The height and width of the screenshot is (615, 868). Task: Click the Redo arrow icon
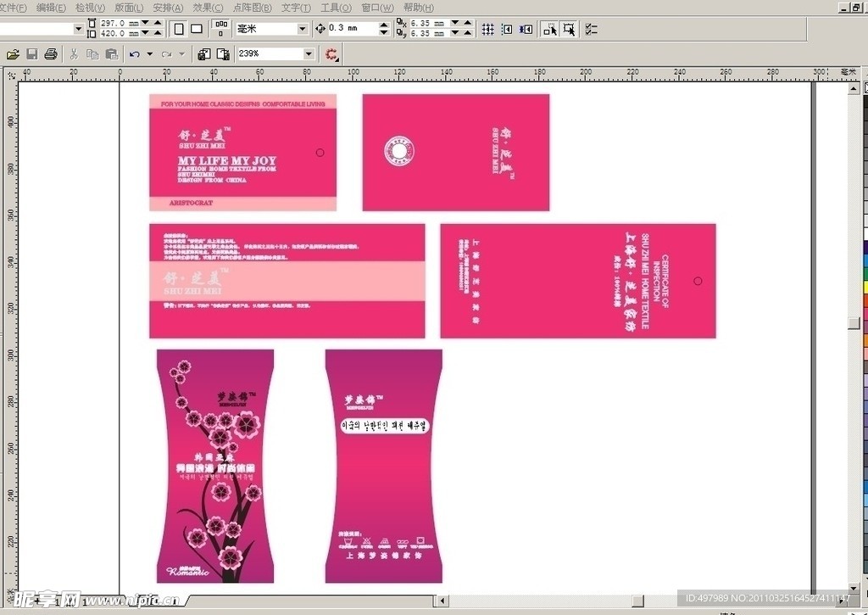(166, 54)
